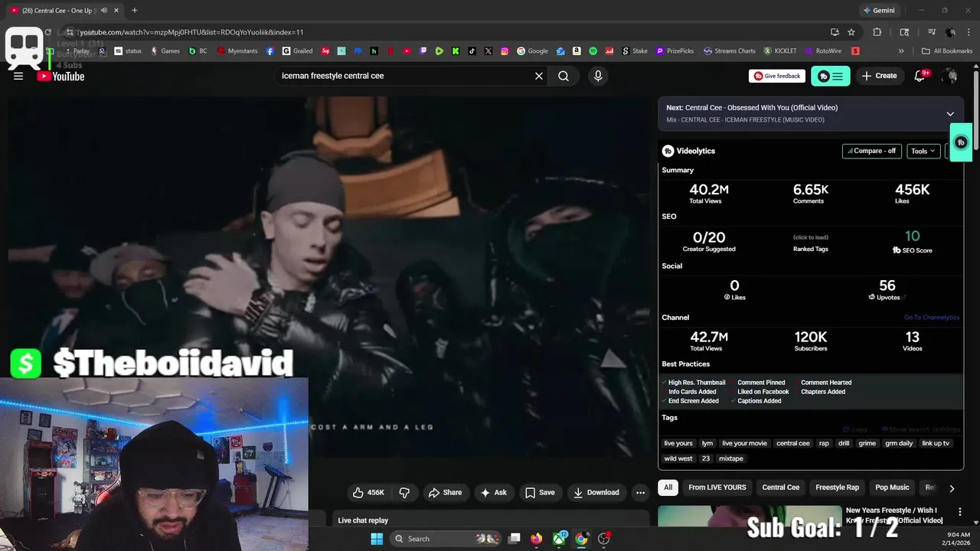The width and height of the screenshot is (980, 551).
Task: Select the Freestyle Rap chip
Action: tap(838, 487)
